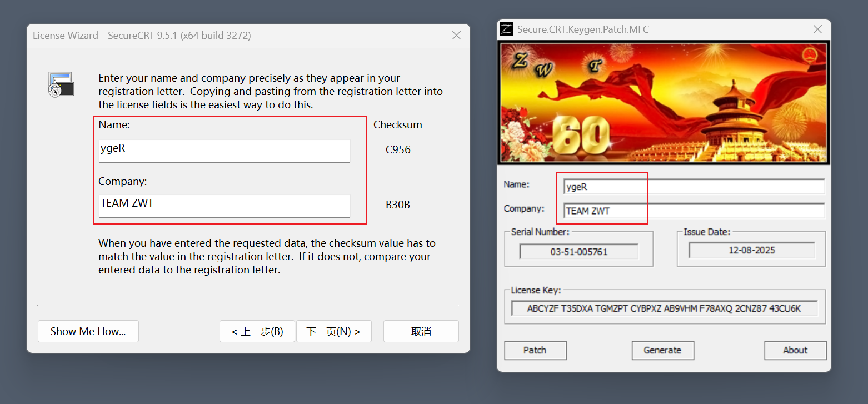This screenshot has height=404, width=868.
Task: Close the License Wizard window
Action: coord(457,36)
